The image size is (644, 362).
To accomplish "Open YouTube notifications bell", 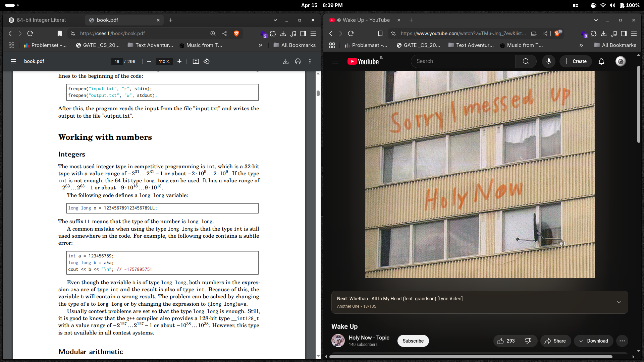I will (601, 61).
